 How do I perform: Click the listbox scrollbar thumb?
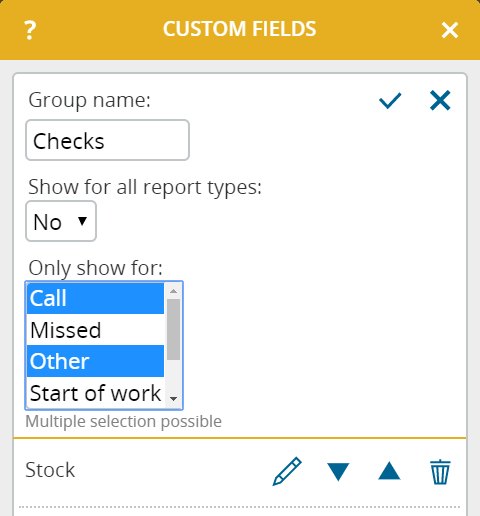[x=173, y=329]
